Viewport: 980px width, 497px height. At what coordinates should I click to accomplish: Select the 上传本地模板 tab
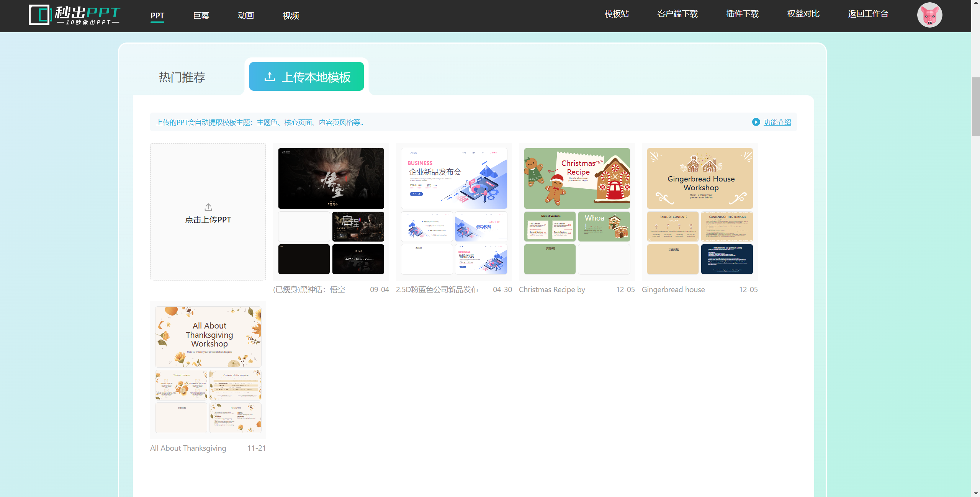pos(306,77)
